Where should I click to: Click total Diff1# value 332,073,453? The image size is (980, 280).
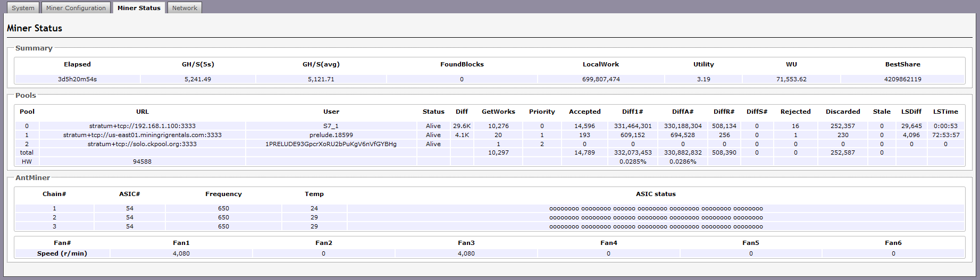633,152
